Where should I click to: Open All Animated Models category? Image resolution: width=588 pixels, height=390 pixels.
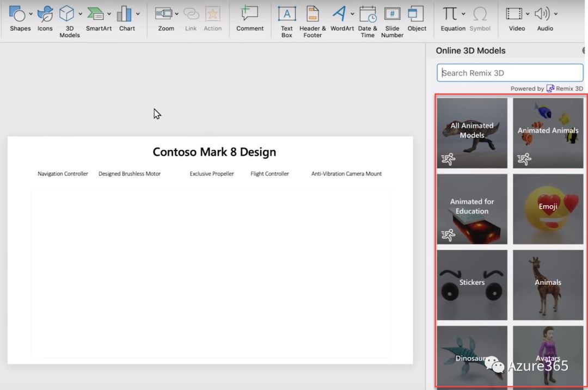472,133
